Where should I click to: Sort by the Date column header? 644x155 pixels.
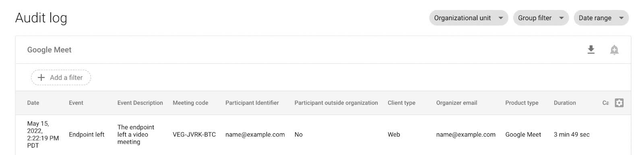tap(33, 103)
